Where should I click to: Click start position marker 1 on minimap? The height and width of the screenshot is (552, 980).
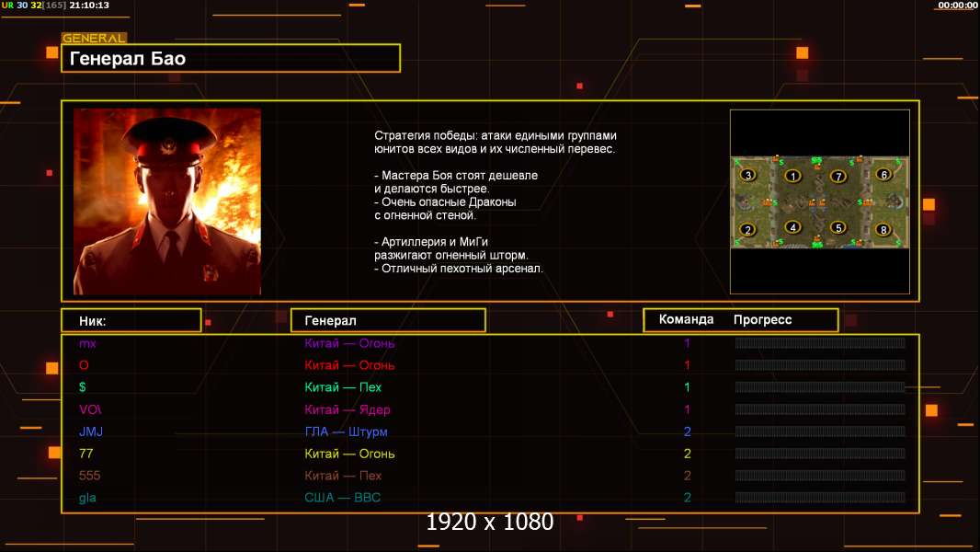792,177
